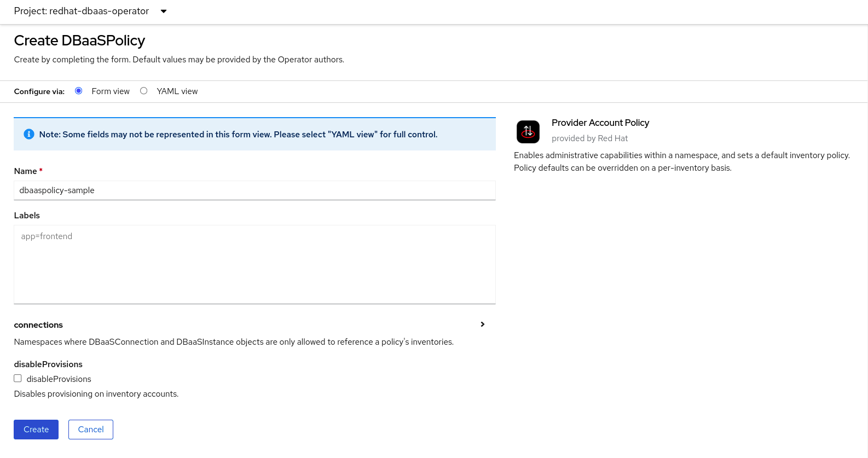Select the YAML view radio button

(144, 91)
